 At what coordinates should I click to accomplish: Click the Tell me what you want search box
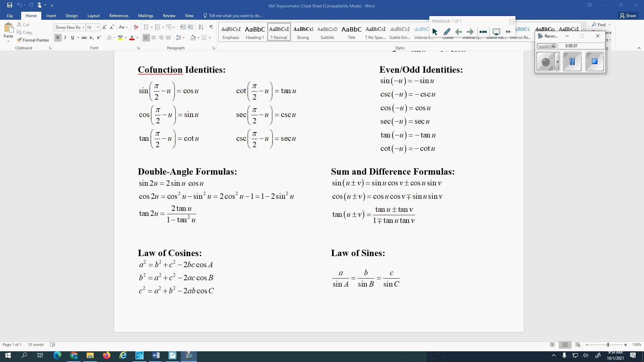click(233, 16)
